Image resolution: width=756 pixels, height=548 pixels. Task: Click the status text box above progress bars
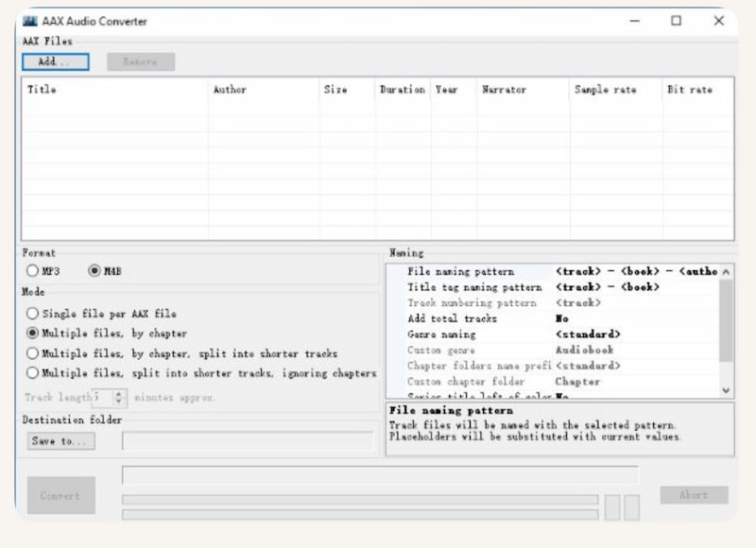(381, 474)
